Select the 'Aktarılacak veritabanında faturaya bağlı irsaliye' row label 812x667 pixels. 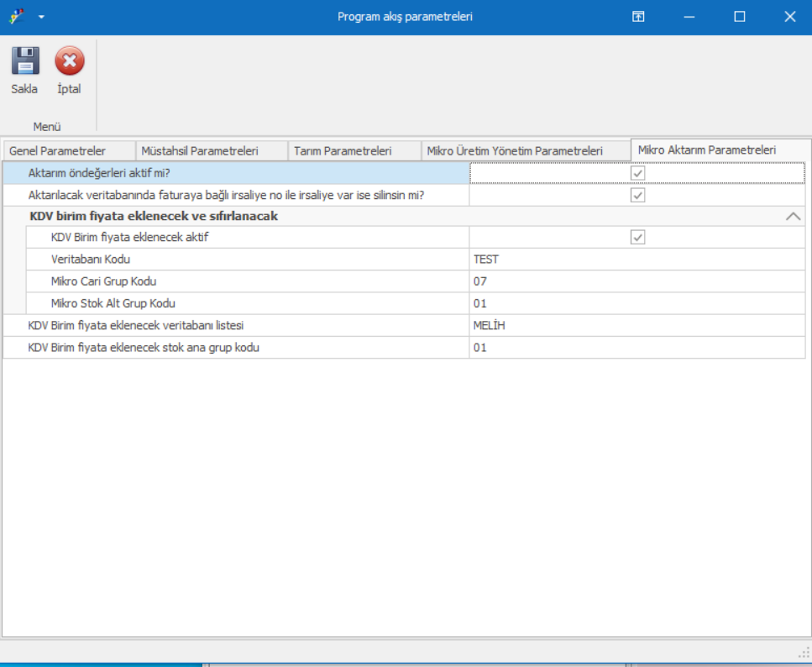click(x=227, y=196)
